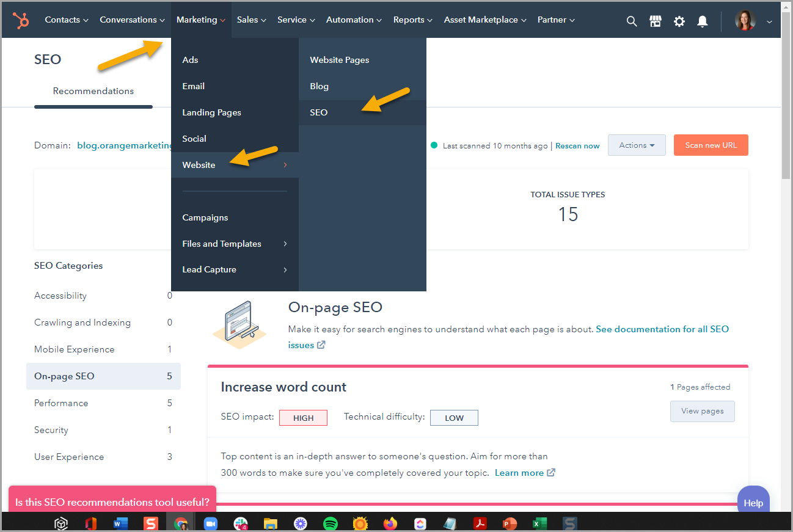The height and width of the screenshot is (532, 793).
Task: Select the Performance category
Action: pos(103,403)
